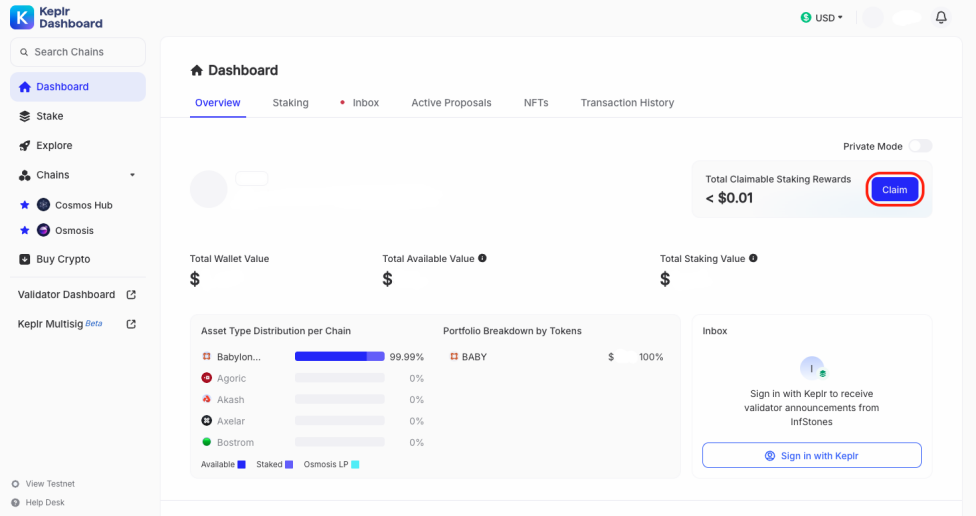Click the Search Chains input field

coord(78,52)
